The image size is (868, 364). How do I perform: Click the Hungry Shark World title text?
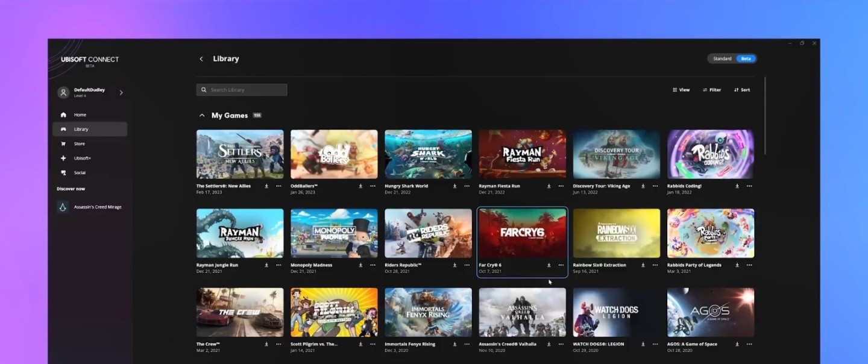pyautogui.click(x=406, y=186)
